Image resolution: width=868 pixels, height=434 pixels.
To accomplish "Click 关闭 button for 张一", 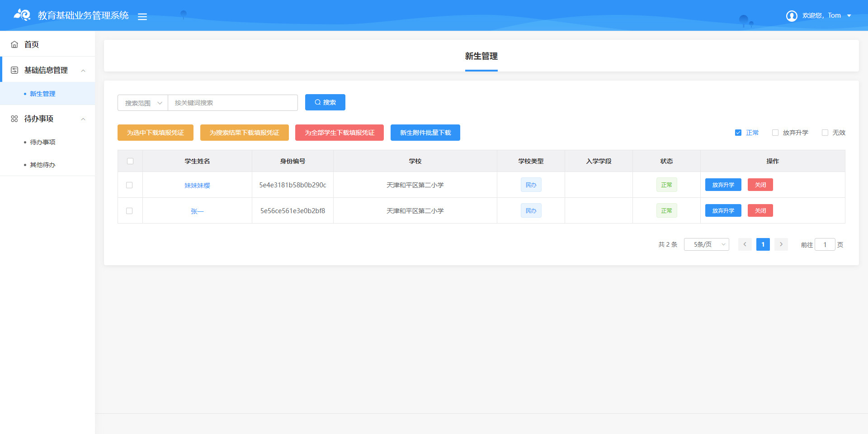I will 760,210.
